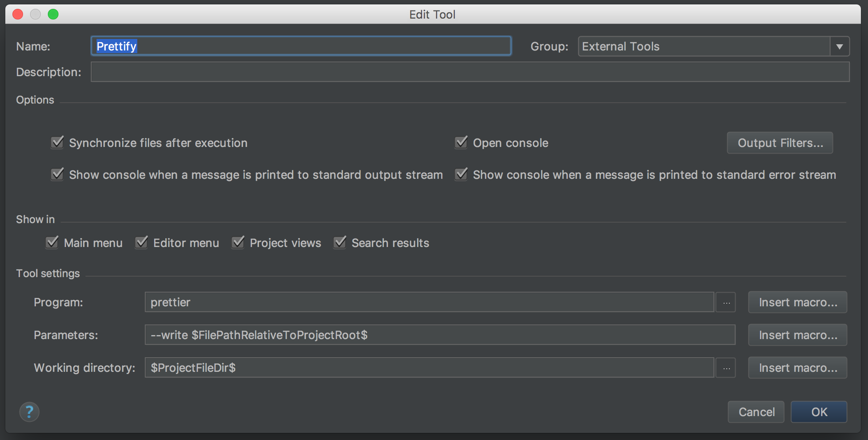Close the Edit Tool window
The width and height of the screenshot is (868, 440).
[18, 14]
